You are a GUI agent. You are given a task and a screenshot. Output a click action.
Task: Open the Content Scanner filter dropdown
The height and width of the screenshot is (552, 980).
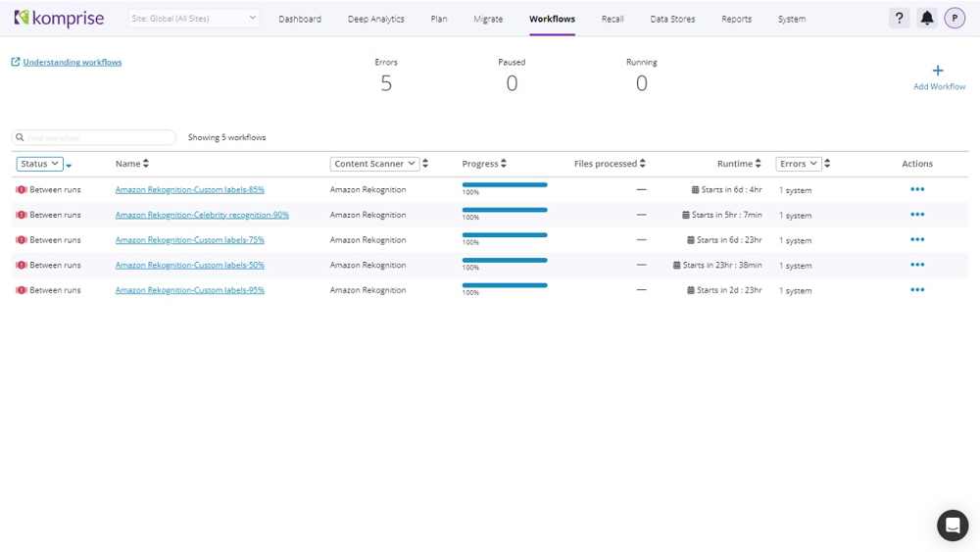pos(374,164)
